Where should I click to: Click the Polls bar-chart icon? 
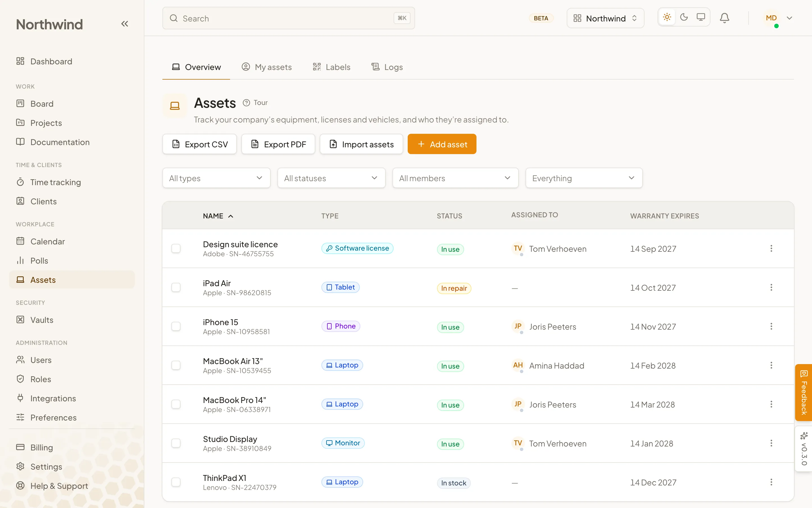coord(20,260)
